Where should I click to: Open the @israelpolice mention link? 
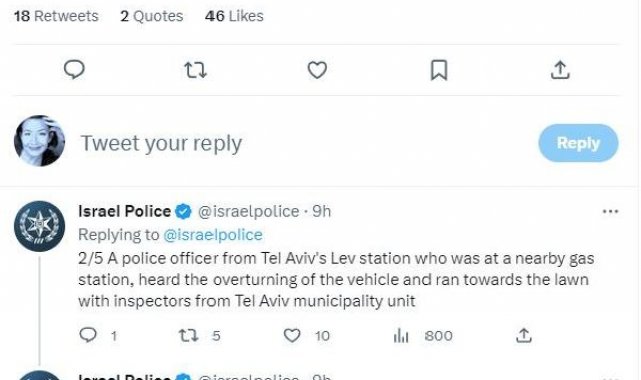point(213,235)
